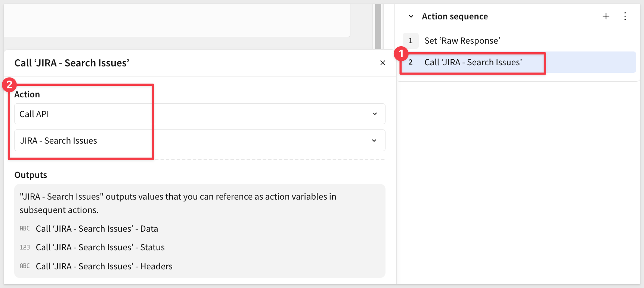Click the ABC type icon beside Headers output
This screenshot has height=288, width=644.
point(25,266)
